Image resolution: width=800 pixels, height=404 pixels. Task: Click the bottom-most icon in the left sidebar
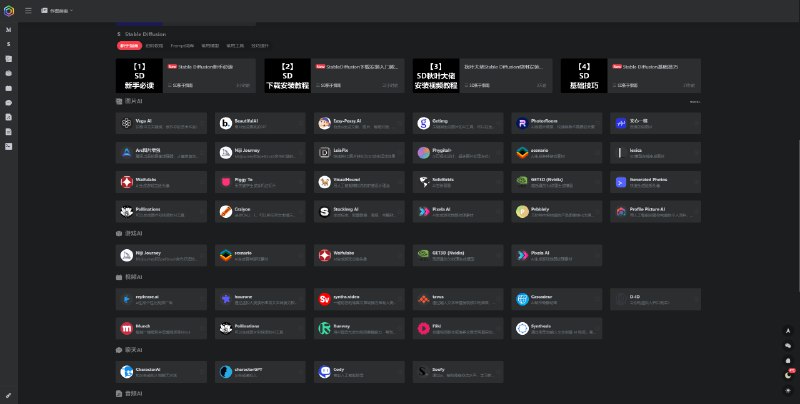[x=9, y=395]
